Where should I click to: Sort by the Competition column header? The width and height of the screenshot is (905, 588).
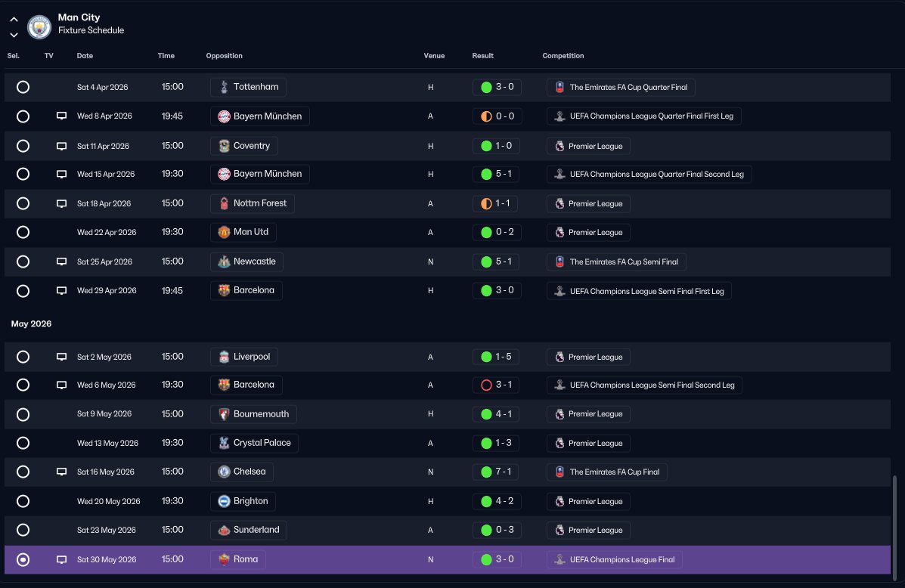563,56
